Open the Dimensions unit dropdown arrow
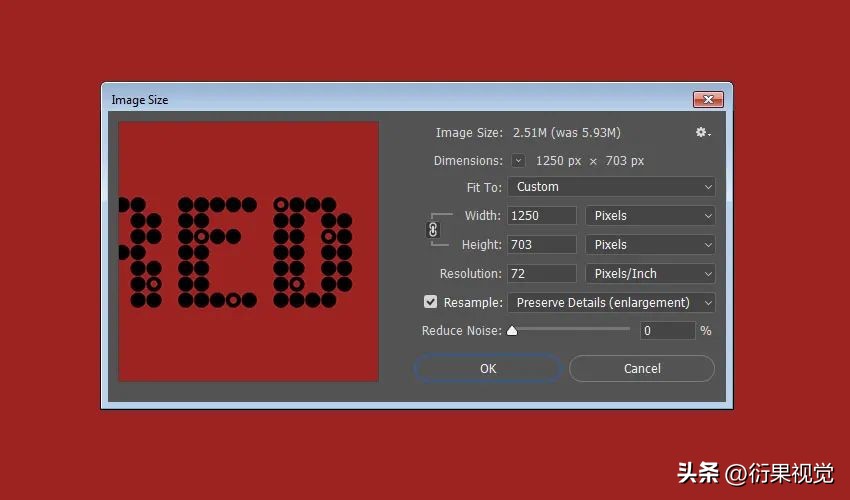The width and height of the screenshot is (850, 500). tap(518, 161)
